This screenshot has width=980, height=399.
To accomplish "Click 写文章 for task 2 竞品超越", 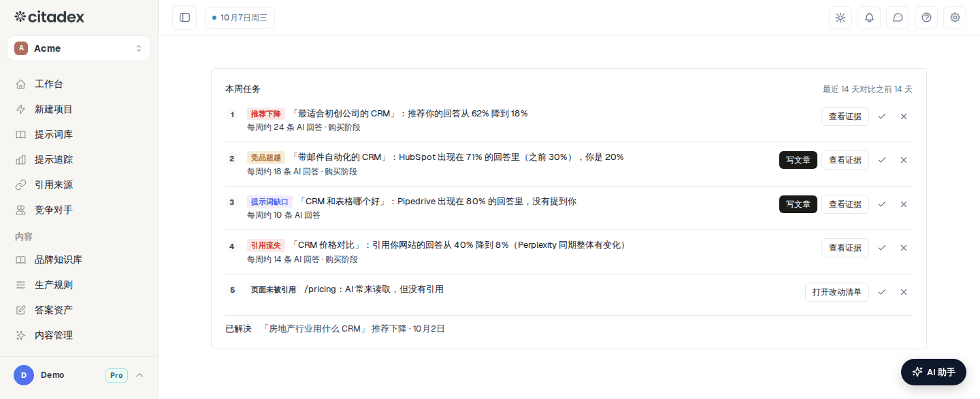I will tap(798, 160).
